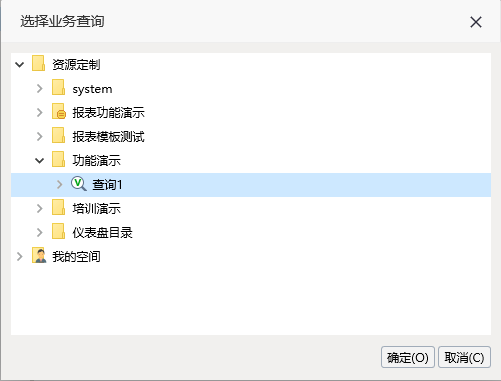Click the 查询1 magnifier query icon
Screen dimensions: 501x381
click(79, 184)
